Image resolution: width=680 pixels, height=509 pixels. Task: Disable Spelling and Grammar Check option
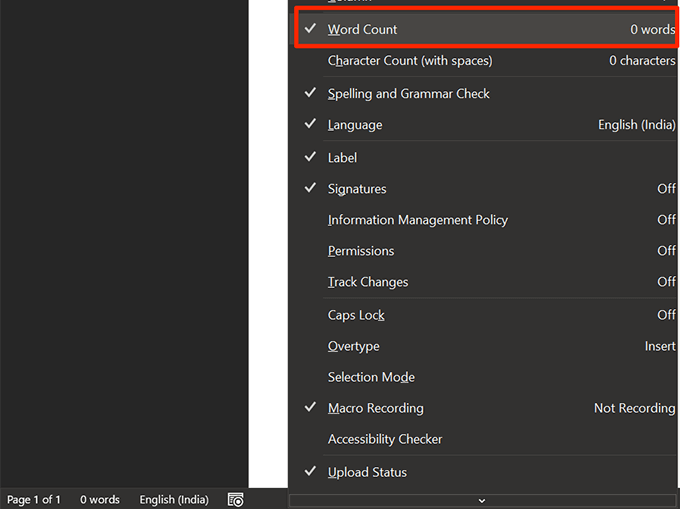[408, 94]
